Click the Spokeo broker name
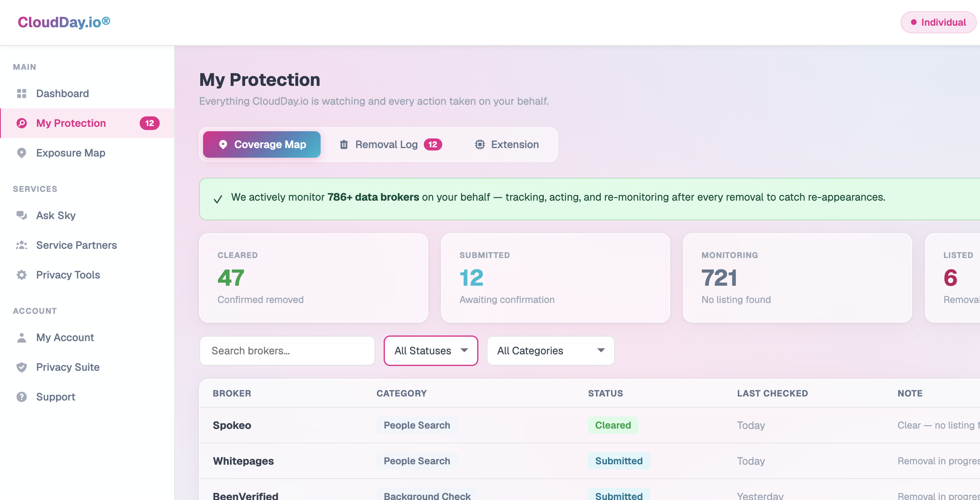 232,425
